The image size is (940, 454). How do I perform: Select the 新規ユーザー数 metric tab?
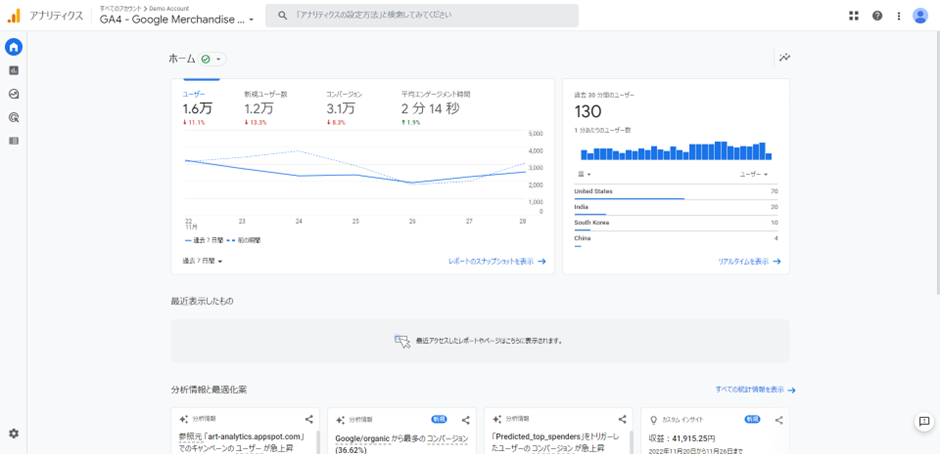(x=266, y=107)
